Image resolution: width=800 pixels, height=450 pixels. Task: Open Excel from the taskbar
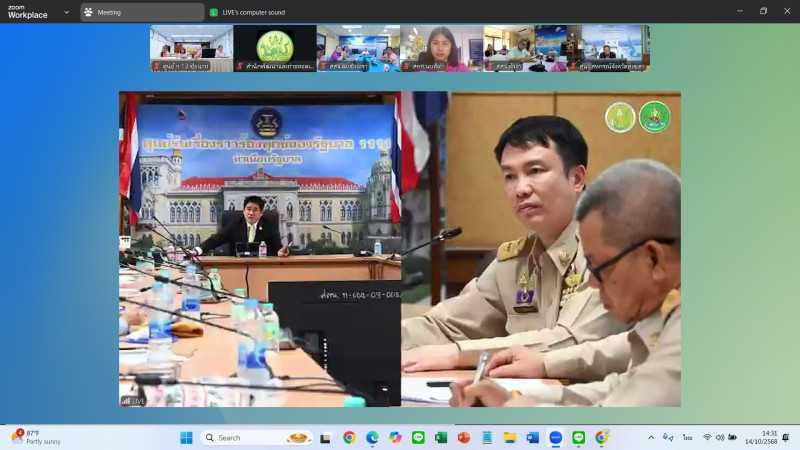click(441, 437)
